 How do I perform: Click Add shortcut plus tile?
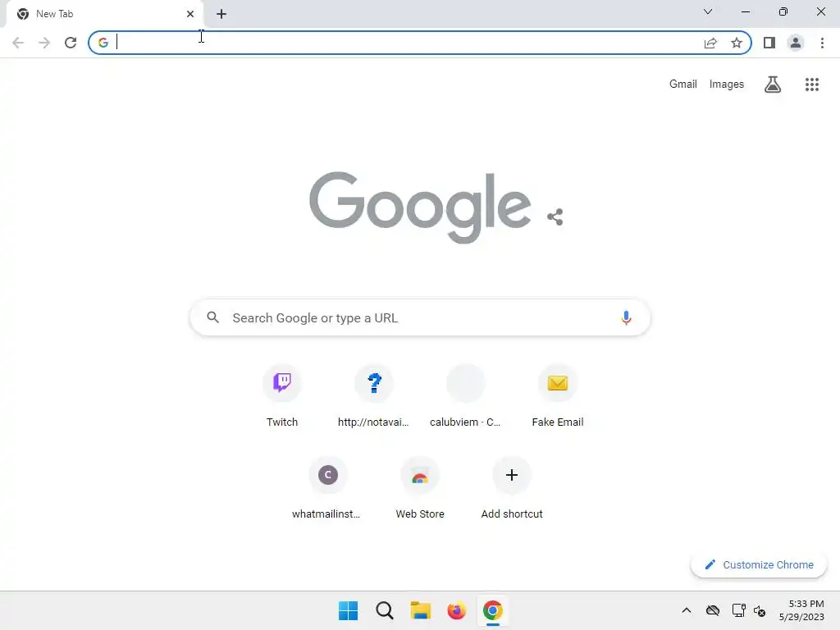pos(512,489)
